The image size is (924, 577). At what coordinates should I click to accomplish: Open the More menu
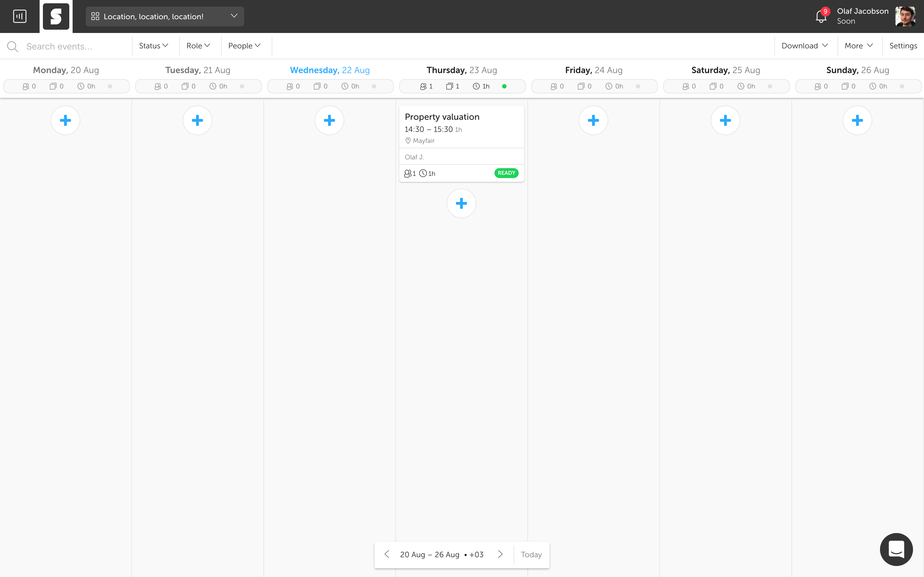[x=859, y=46]
